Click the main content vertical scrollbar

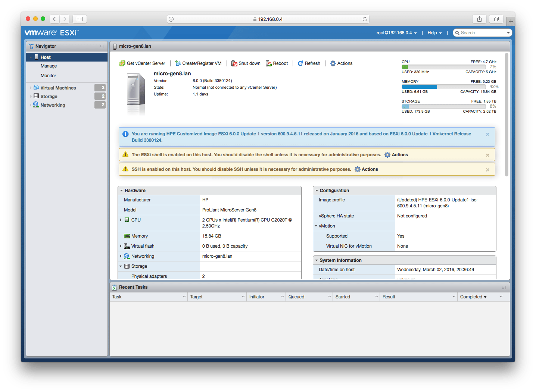pyautogui.click(x=507, y=115)
